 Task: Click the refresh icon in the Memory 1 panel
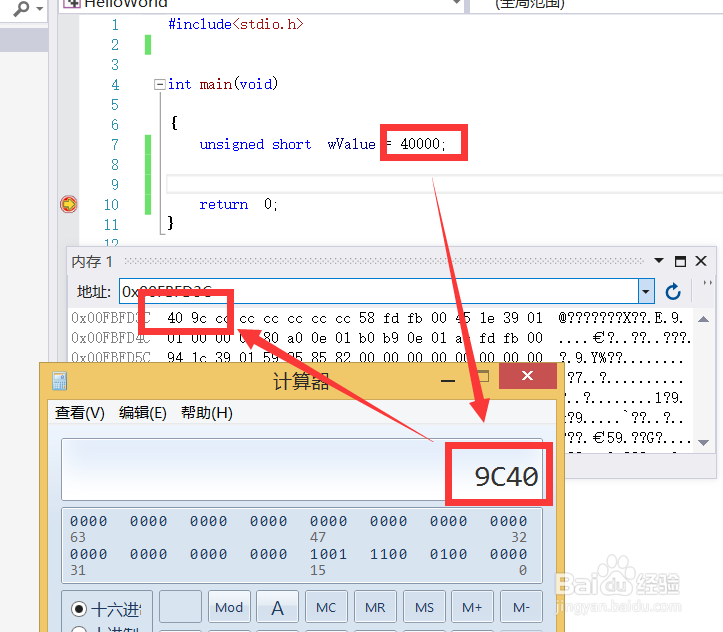tap(673, 291)
